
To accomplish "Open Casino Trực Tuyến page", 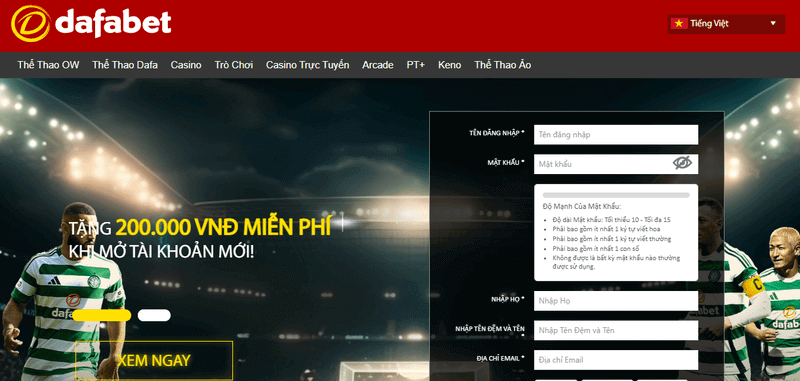I will [308, 65].
